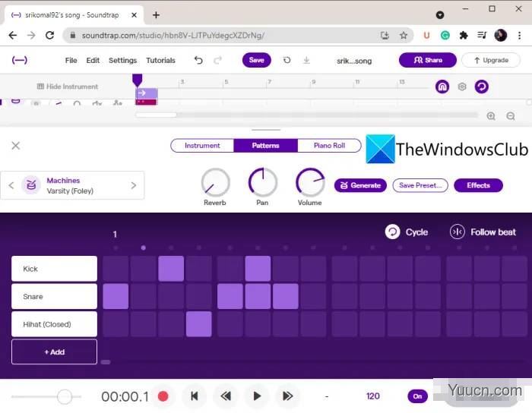This screenshot has height=413, width=532.
Task: Click the purple metronome/headphone round icon
Action: coord(442,87)
